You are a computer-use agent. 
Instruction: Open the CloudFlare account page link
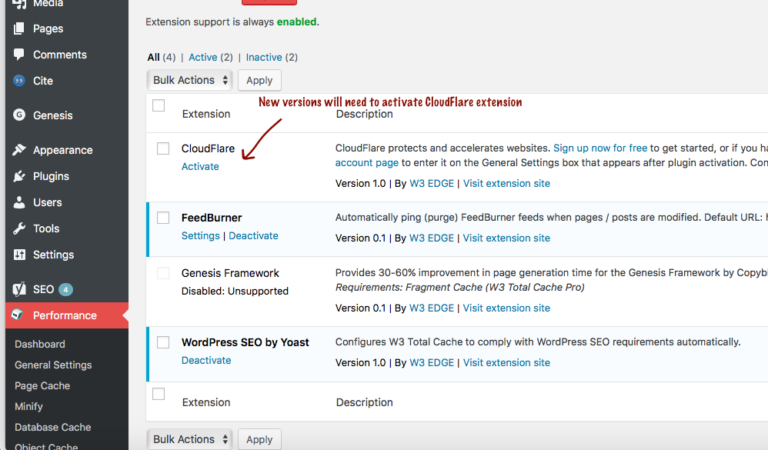point(367,163)
